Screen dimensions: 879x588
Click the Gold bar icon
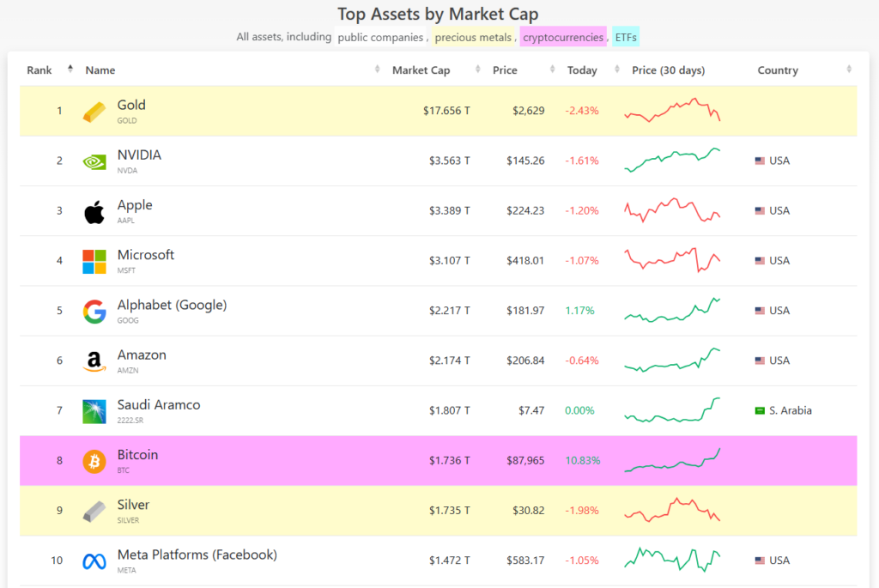(x=94, y=111)
